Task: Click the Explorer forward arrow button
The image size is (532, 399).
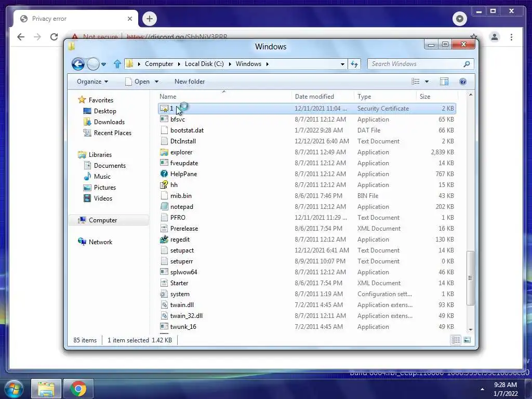Action: 93,64
